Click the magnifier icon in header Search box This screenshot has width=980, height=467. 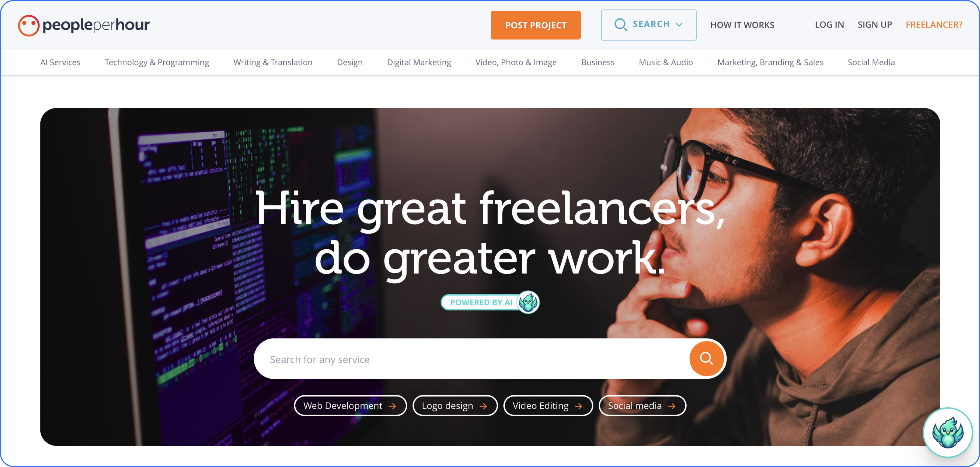(x=620, y=25)
